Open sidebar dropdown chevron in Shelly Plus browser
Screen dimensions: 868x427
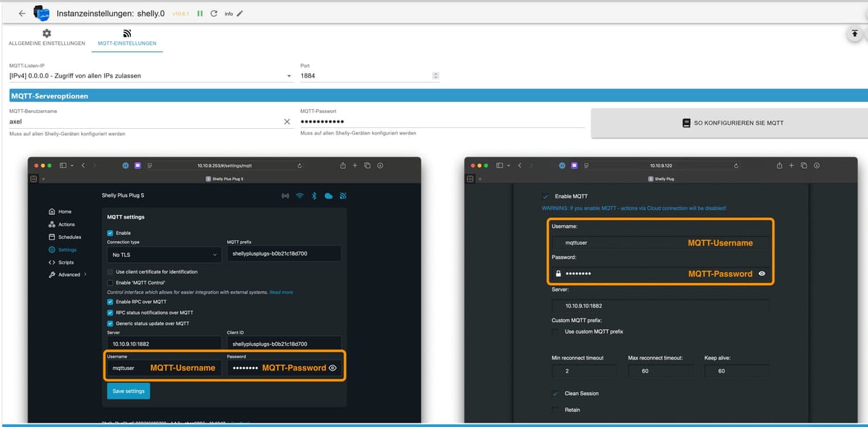point(72,166)
